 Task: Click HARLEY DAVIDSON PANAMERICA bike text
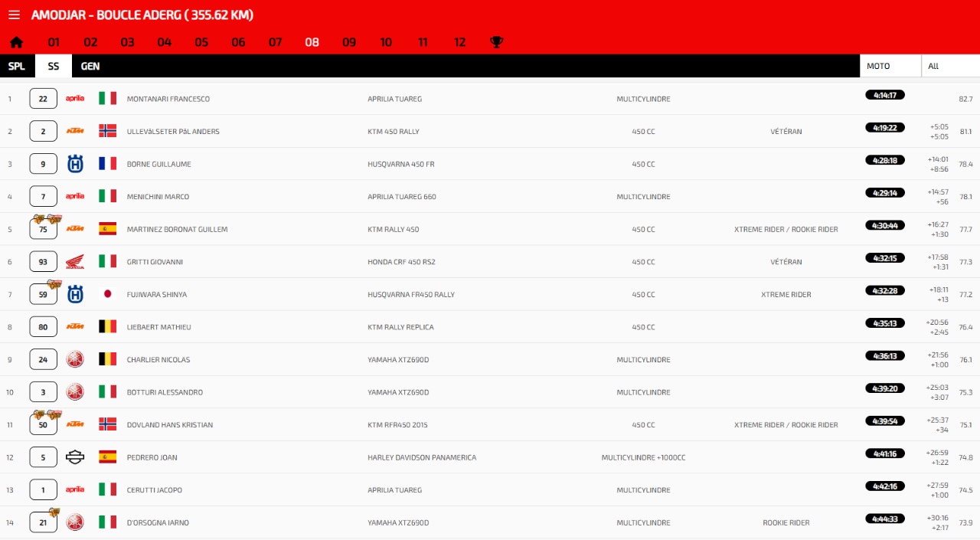coord(422,457)
